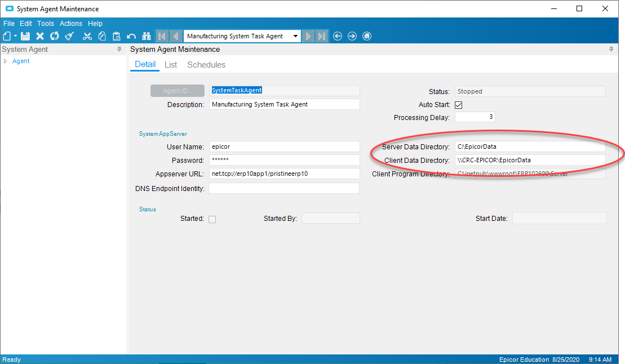Expand the Agent tree node
Screen dimensions: 625x364
click(6, 61)
